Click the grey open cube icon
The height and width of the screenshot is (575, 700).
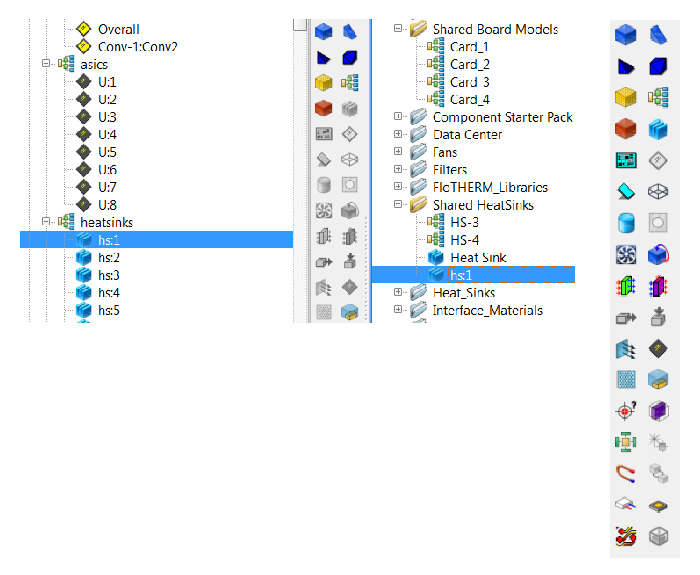pyautogui.click(x=658, y=536)
